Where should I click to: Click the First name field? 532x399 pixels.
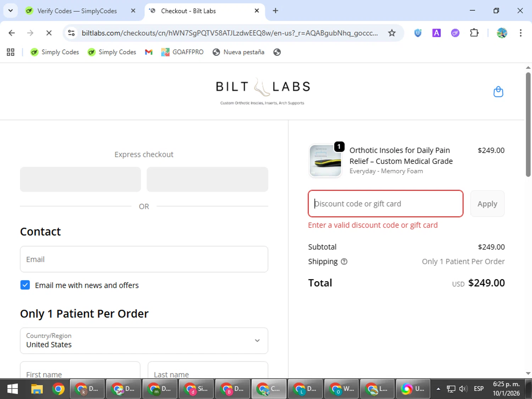80,371
